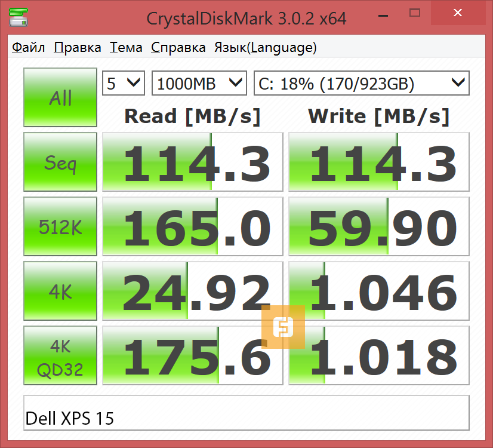Start the 512K benchmark test
Screen dimensions: 493x448
[x=60, y=227]
